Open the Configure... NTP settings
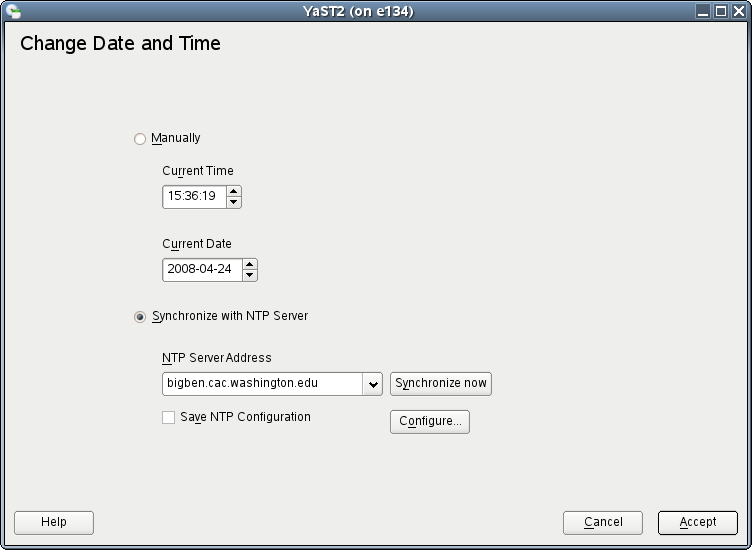The height and width of the screenshot is (550, 752). pos(429,422)
